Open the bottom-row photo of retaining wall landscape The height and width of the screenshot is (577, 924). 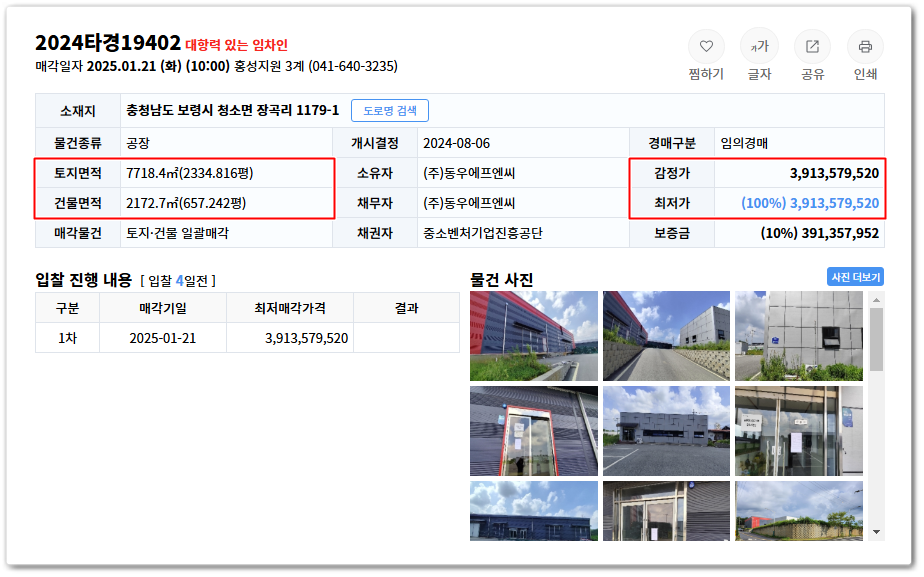(798, 511)
